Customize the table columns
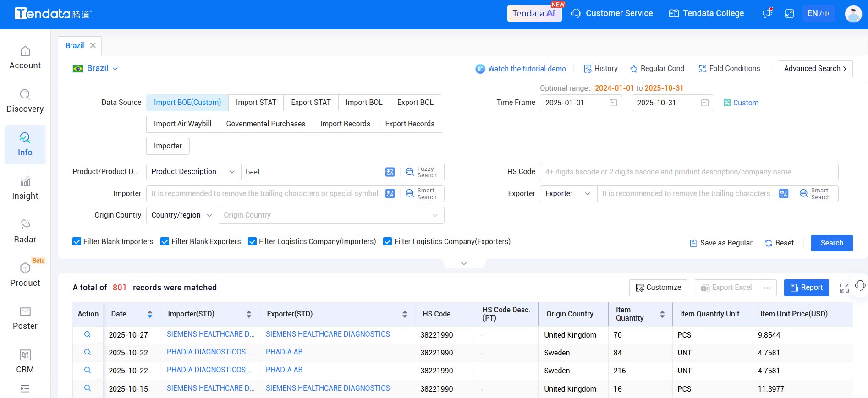This screenshot has width=868, height=398. click(x=658, y=288)
